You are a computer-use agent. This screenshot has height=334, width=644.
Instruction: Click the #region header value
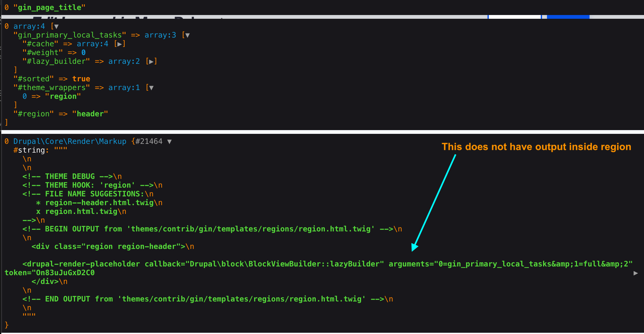point(91,114)
